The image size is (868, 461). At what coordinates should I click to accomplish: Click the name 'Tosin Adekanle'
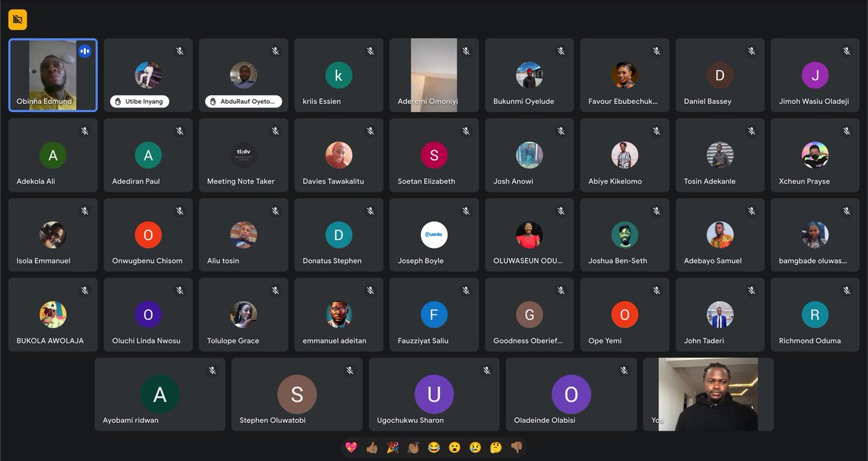click(x=711, y=181)
